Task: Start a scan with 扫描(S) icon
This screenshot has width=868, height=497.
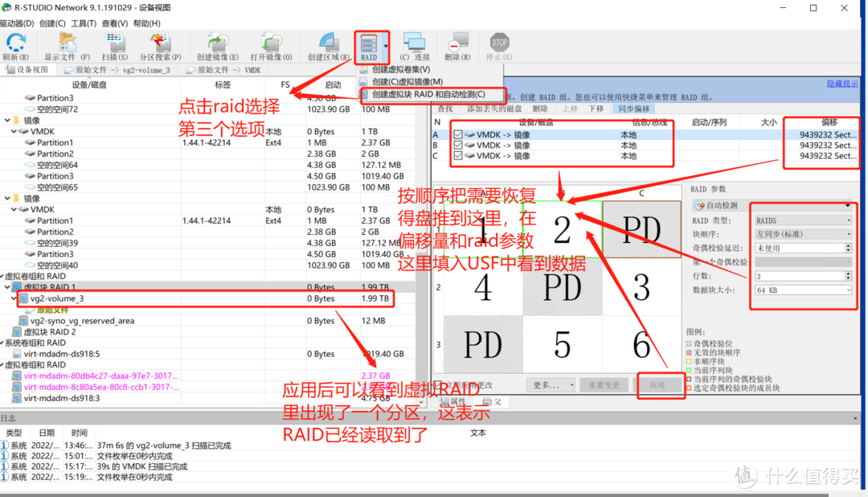Action: click(114, 43)
